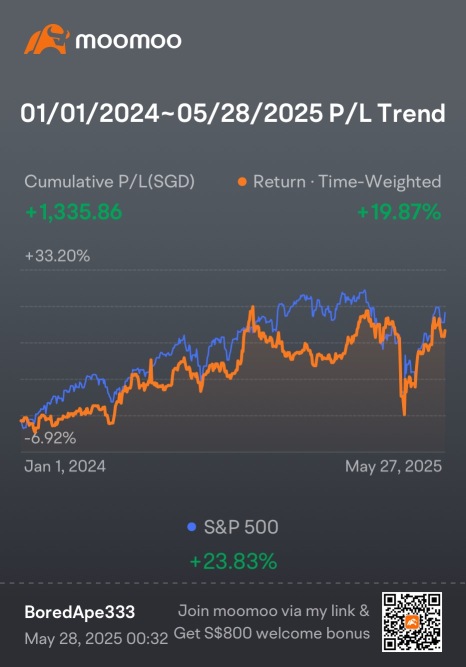Viewport: 466px width, 667px height.
Task: Select the S&P 500 legend label
Action: click(241, 527)
